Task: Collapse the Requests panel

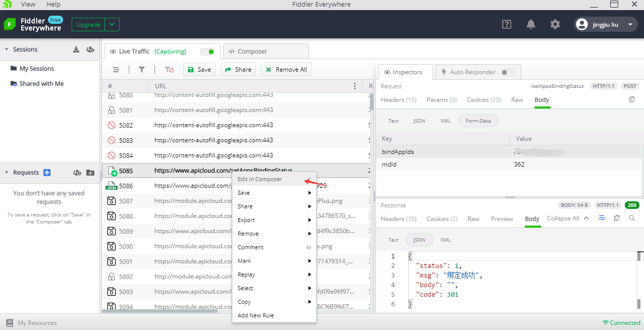Action: click(7, 173)
